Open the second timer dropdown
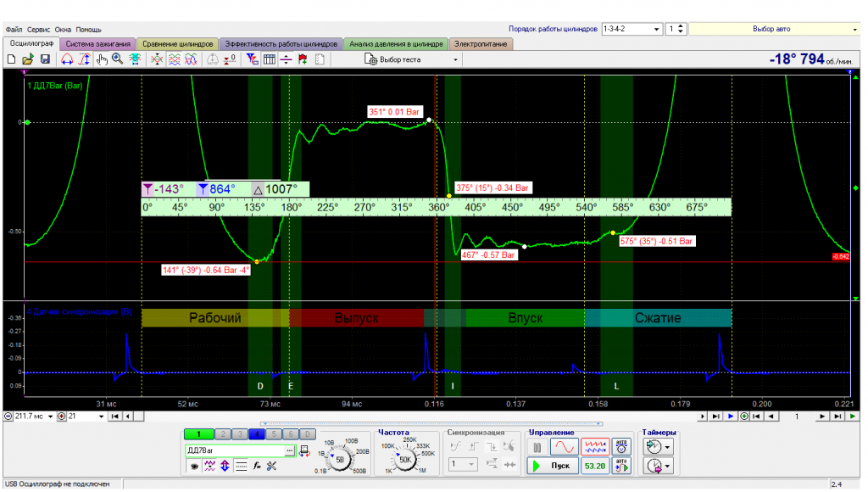This screenshot has width=868, height=492. pos(658,466)
